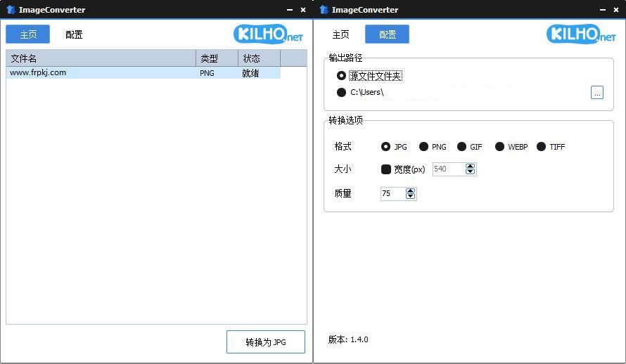Viewport: 626px width, 364px height.
Task: Click the KILHO.net logo in right window
Action: tap(581, 34)
